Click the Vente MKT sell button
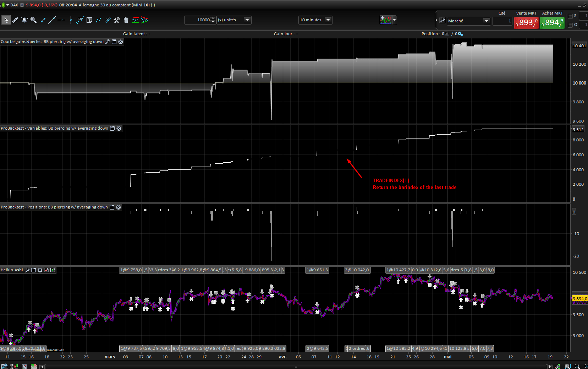Screen dimensions: 588x369 point(526,22)
